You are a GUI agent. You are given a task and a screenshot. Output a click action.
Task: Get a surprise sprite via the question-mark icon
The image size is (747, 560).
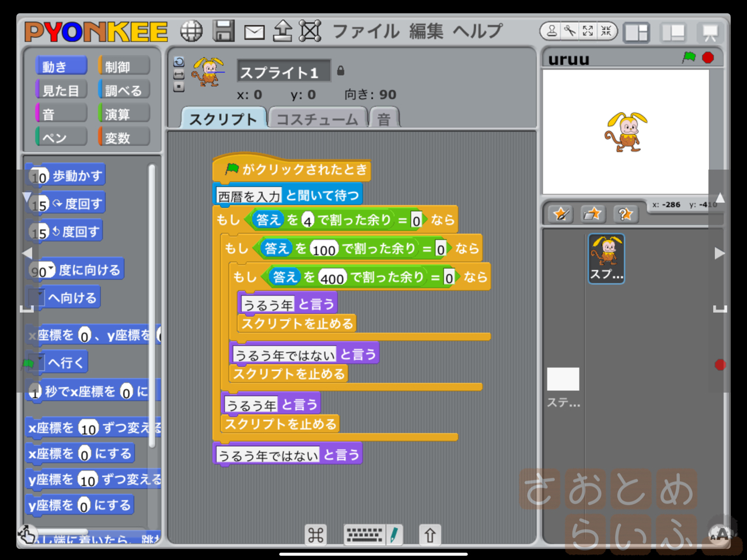click(625, 214)
